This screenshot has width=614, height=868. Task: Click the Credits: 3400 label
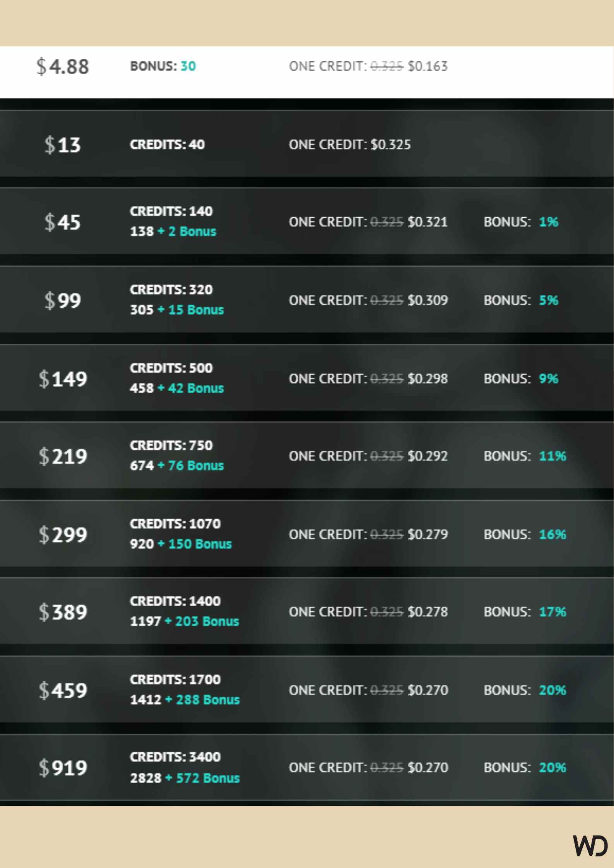pyautogui.click(x=175, y=757)
